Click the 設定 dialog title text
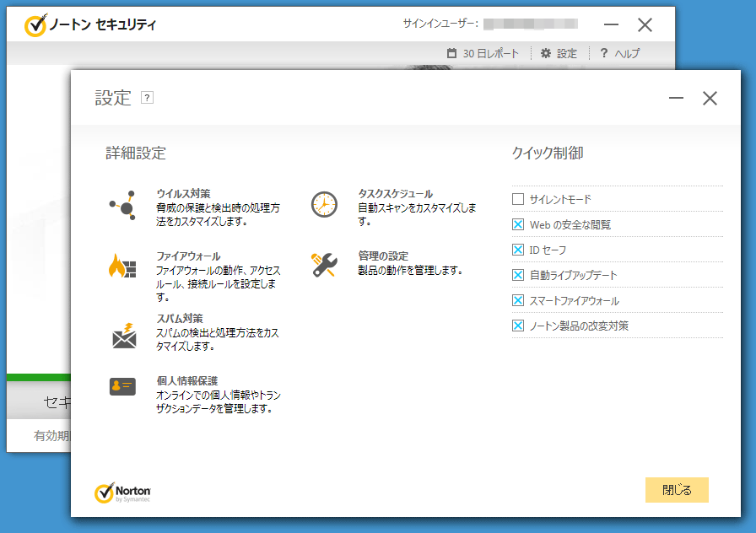756x533 pixels. [x=113, y=98]
